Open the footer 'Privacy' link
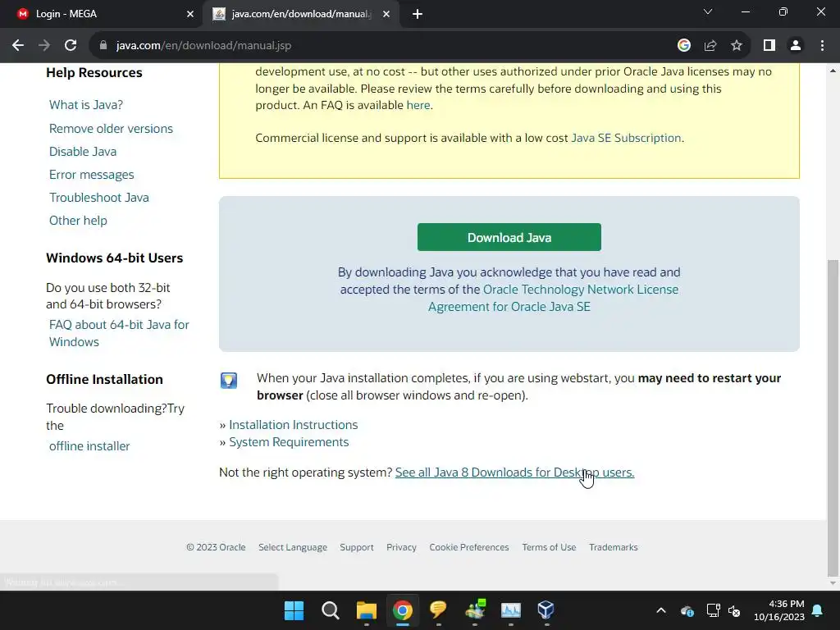The width and height of the screenshot is (840, 630). (401, 547)
